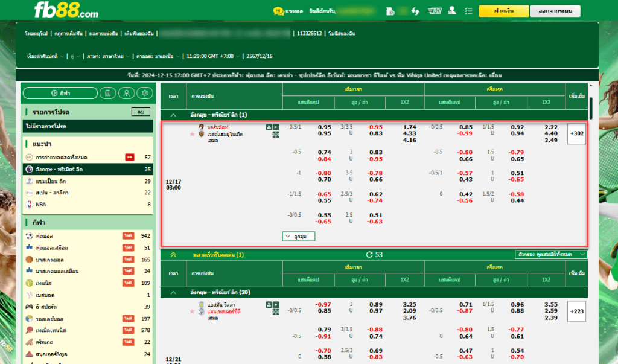Click the NBA logo icon

coord(29,204)
